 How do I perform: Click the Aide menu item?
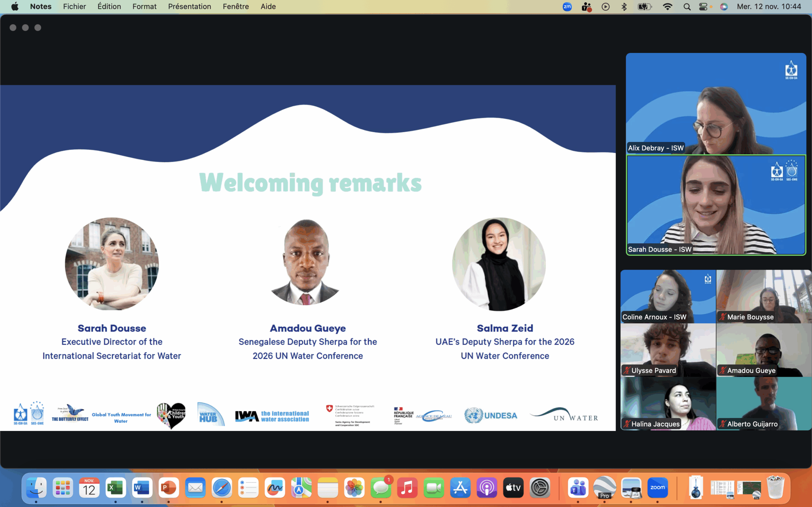[x=268, y=7]
